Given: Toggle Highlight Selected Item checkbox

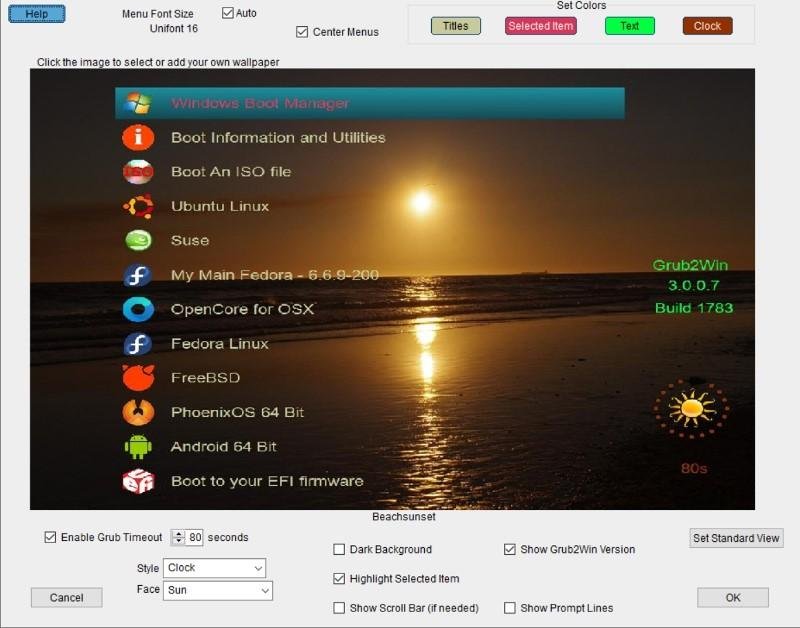Looking at the screenshot, I should pyautogui.click(x=339, y=579).
